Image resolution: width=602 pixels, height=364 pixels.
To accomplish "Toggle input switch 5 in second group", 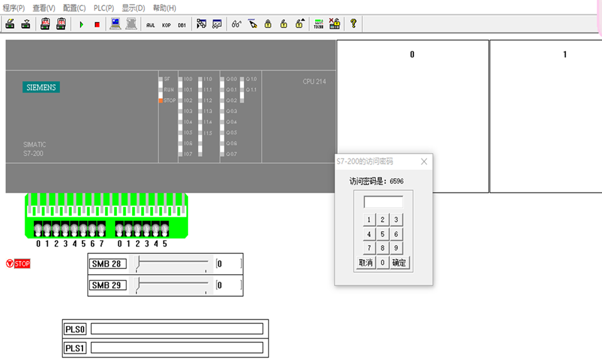I will pyautogui.click(x=165, y=229).
